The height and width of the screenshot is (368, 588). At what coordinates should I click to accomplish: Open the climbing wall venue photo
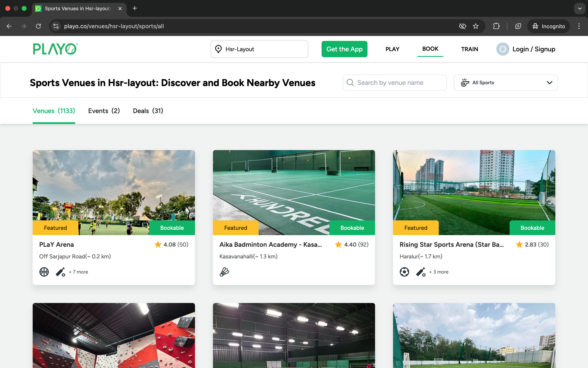click(x=114, y=335)
